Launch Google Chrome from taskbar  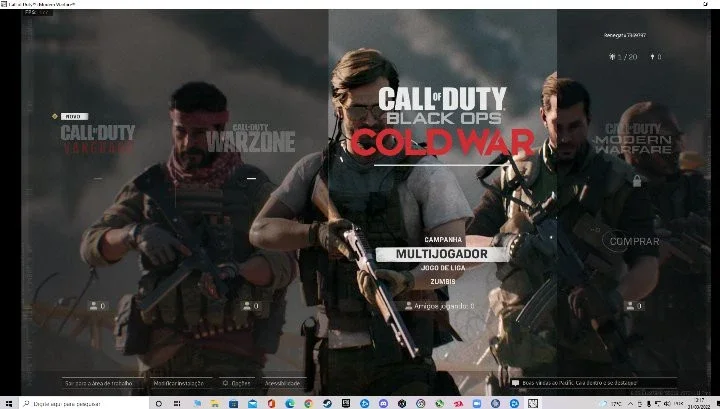308,403
